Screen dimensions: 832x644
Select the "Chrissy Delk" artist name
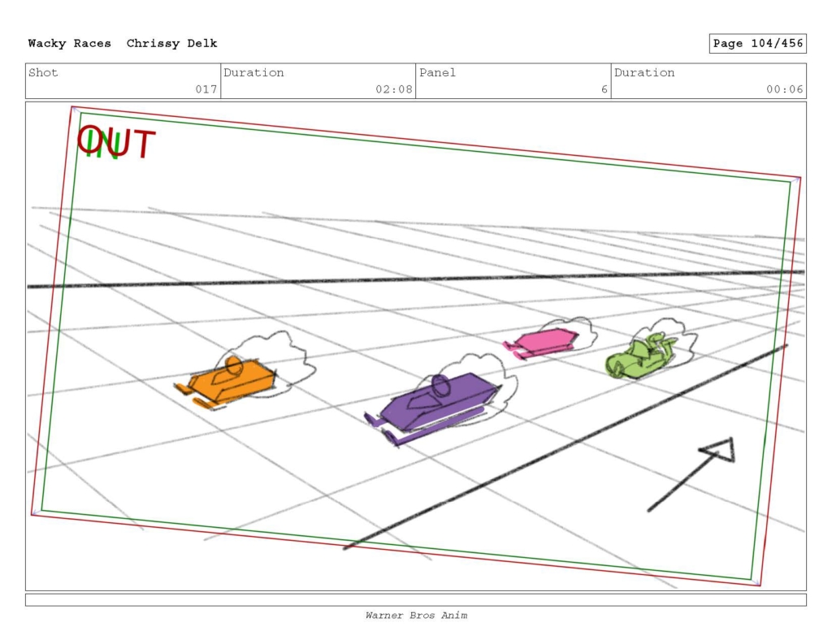(172, 44)
